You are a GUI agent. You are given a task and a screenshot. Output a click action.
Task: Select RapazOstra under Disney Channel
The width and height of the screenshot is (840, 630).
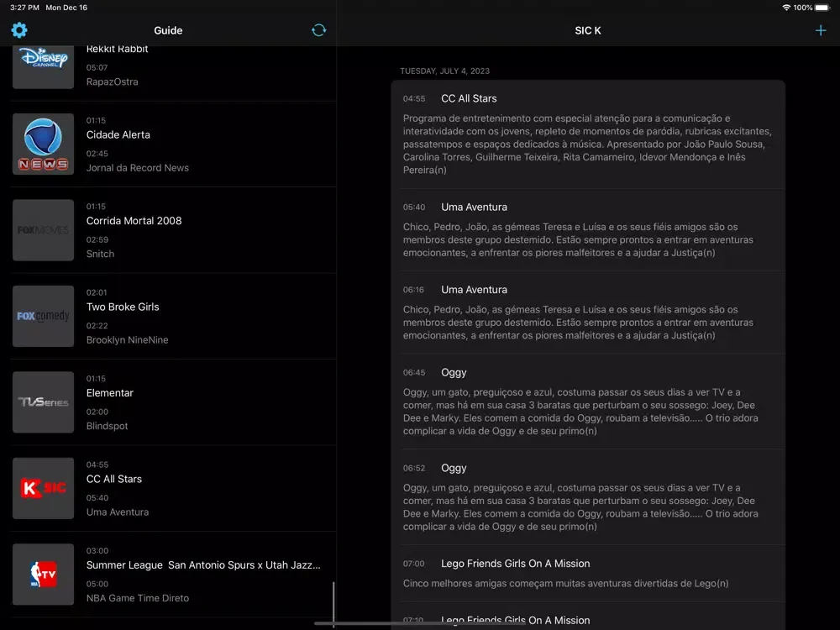[112, 82]
